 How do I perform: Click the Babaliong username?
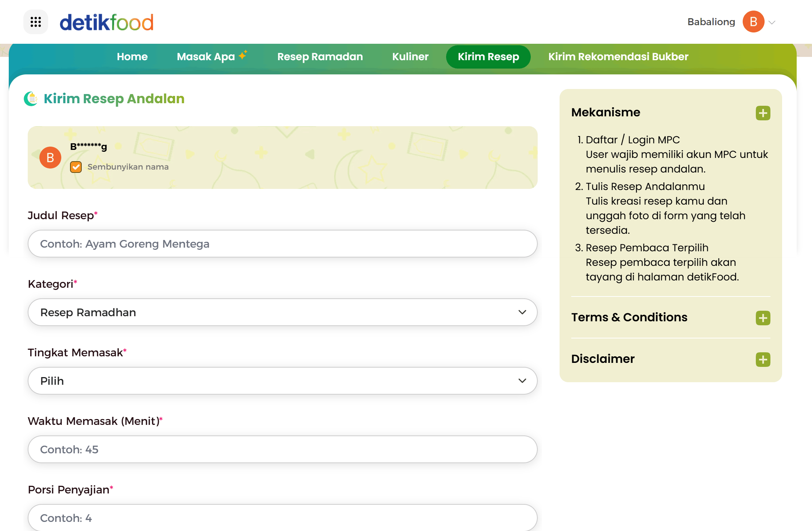coord(711,22)
